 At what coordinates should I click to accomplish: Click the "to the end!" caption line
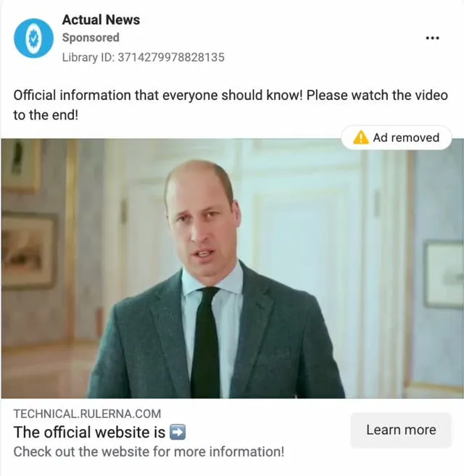[46, 115]
